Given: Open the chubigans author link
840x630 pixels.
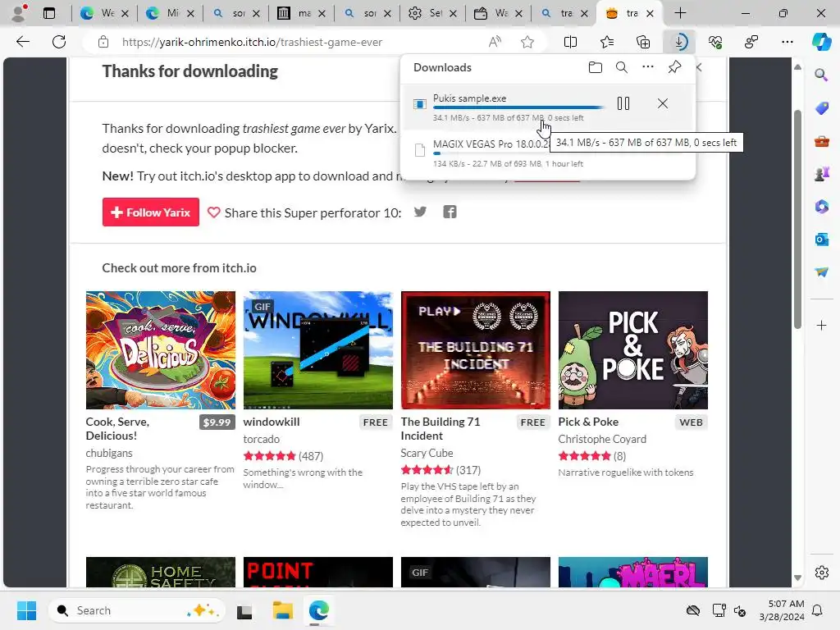Looking at the screenshot, I should click(109, 453).
